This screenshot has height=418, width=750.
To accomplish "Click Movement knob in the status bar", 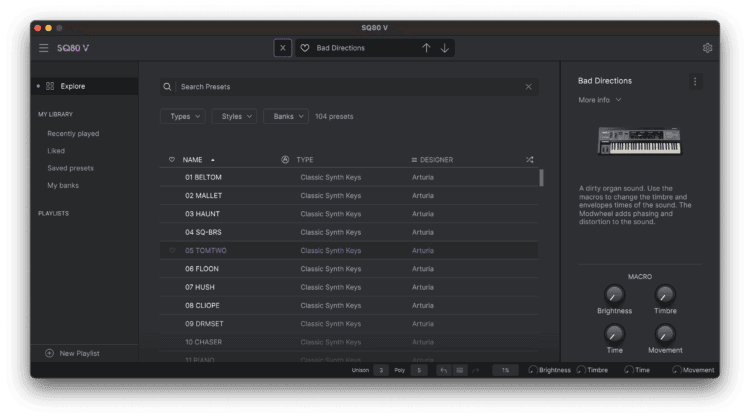I will click(676, 370).
